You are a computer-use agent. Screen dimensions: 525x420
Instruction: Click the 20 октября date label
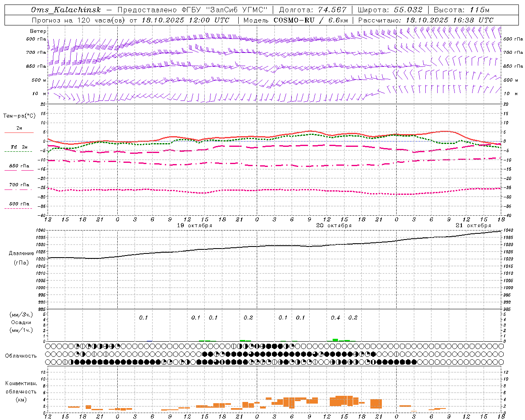pos(334,226)
